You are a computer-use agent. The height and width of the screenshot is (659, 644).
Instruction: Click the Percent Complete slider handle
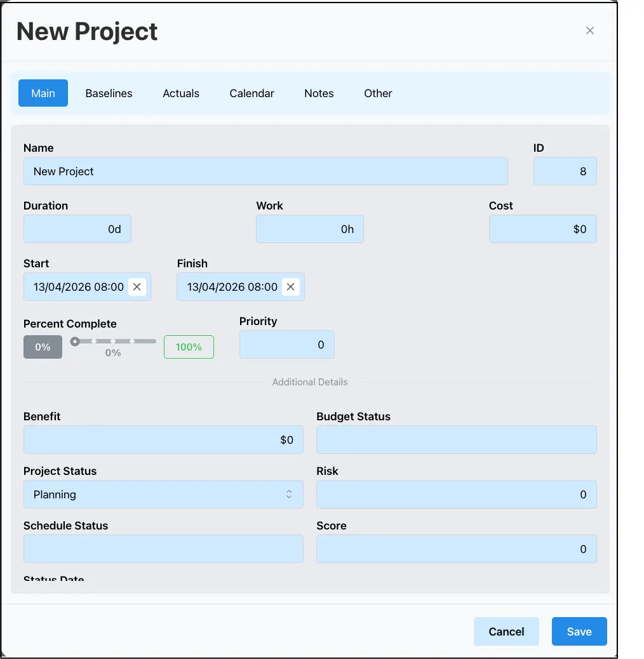coord(75,342)
